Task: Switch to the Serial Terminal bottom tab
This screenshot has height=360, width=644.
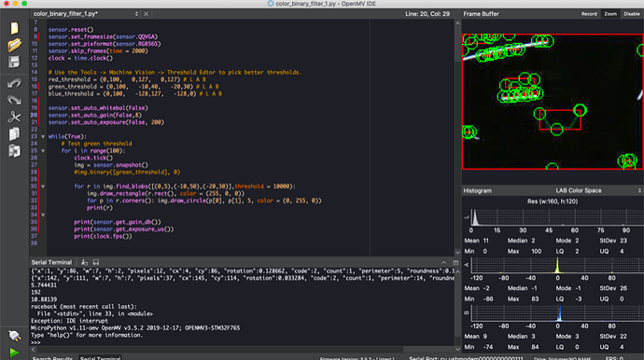Action: [100, 358]
